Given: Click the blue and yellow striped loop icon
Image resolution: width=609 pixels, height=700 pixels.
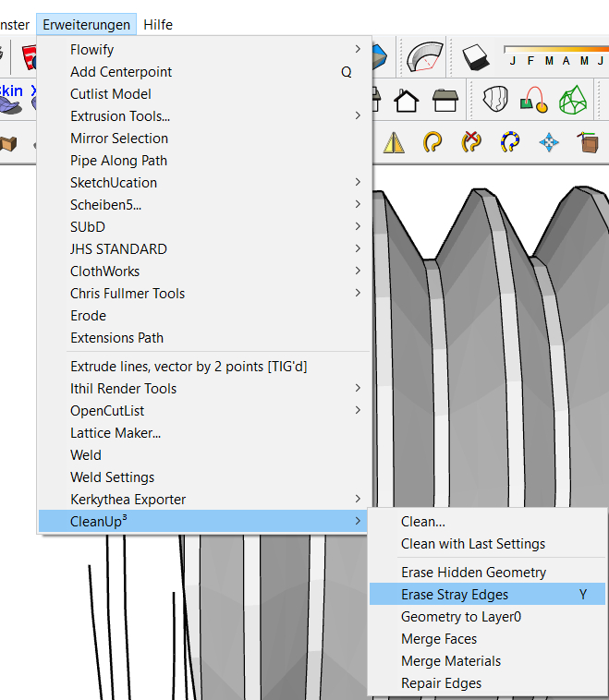Looking at the screenshot, I should tap(510, 142).
